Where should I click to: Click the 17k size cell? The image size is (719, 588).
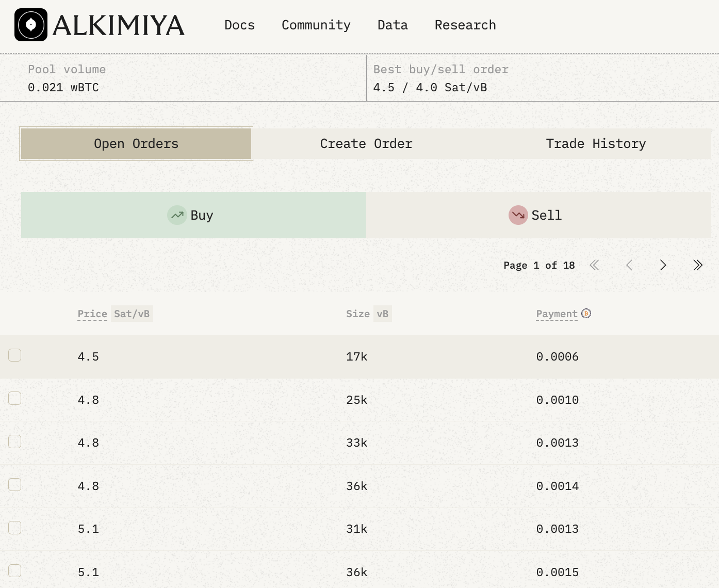(x=357, y=356)
